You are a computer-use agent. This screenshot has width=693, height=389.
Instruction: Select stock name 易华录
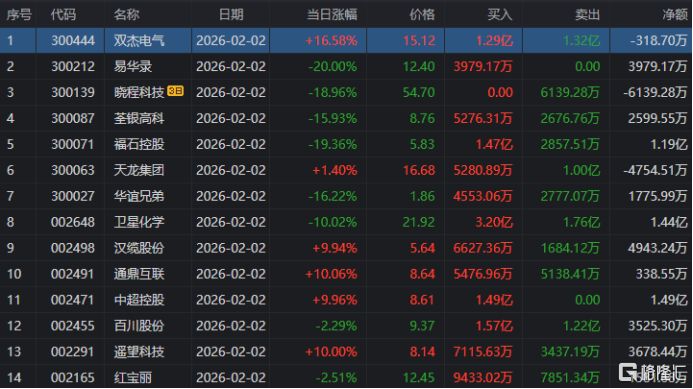pos(133,66)
